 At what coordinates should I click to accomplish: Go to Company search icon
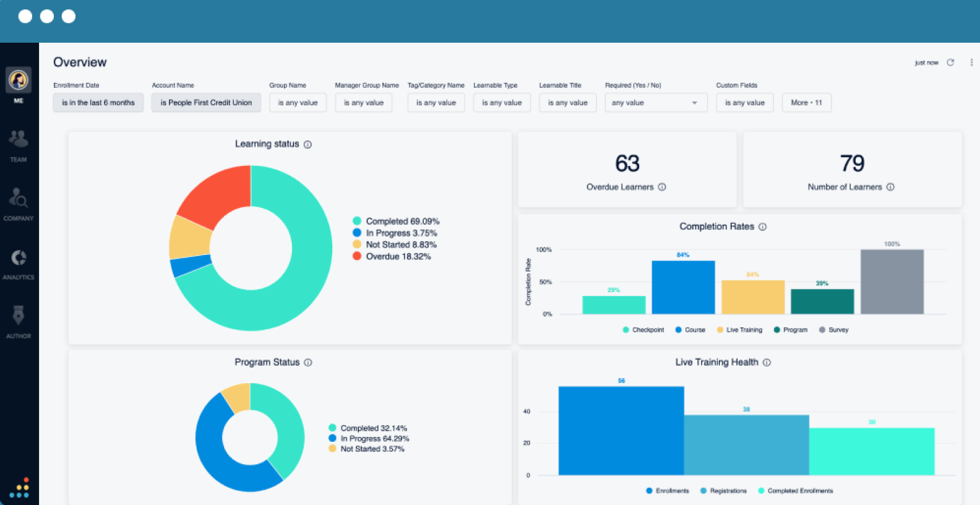click(19, 198)
